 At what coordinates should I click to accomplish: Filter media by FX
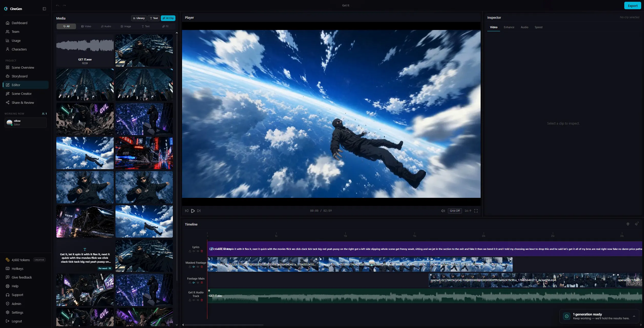tap(165, 26)
